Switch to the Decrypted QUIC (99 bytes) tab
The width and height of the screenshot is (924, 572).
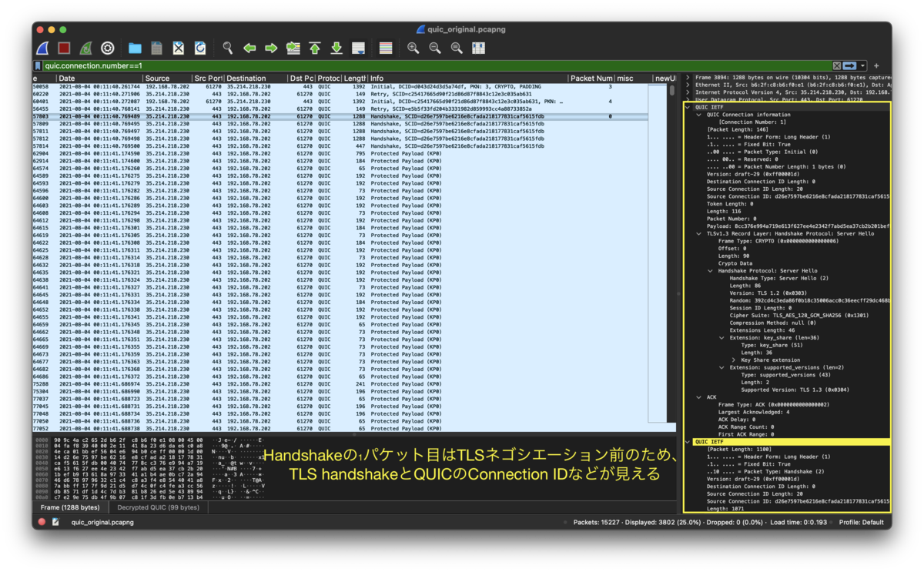(158, 507)
